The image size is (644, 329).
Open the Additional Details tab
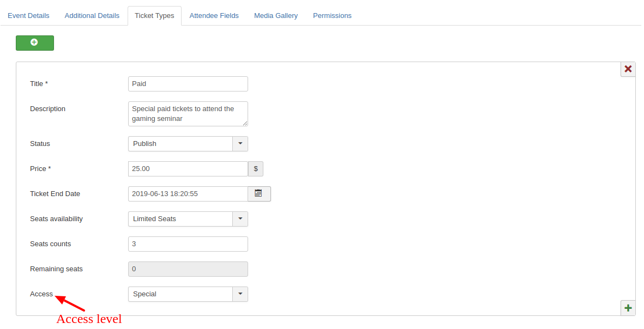[92, 16]
